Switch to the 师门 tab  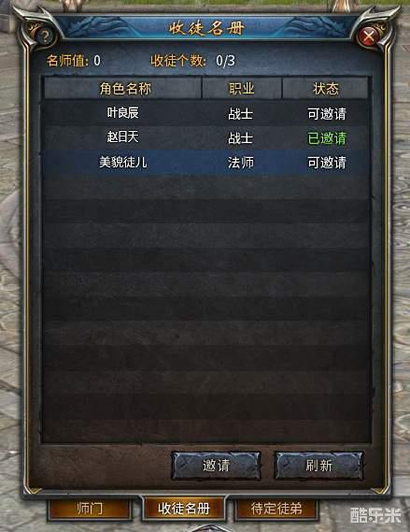[x=90, y=509]
